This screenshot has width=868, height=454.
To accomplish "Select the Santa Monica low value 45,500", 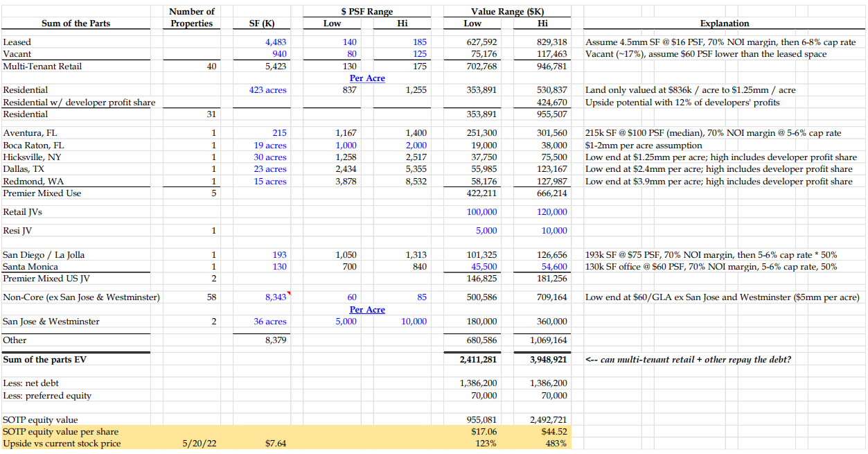I will point(483,267).
